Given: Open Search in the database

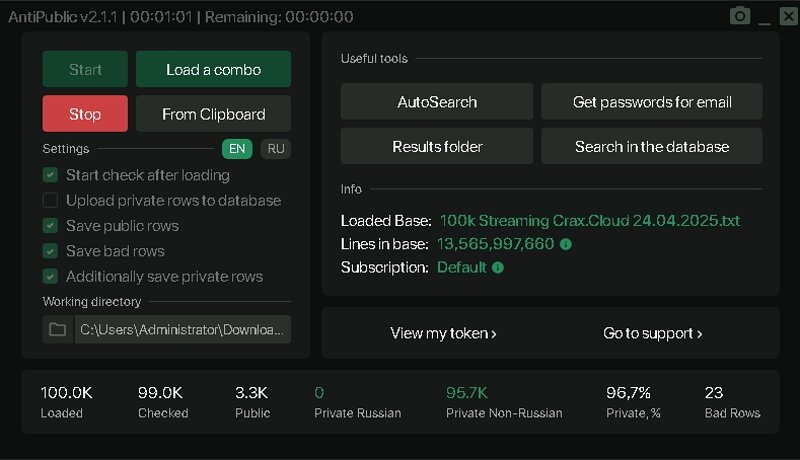Looking at the screenshot, I should [x=652, y=146].
